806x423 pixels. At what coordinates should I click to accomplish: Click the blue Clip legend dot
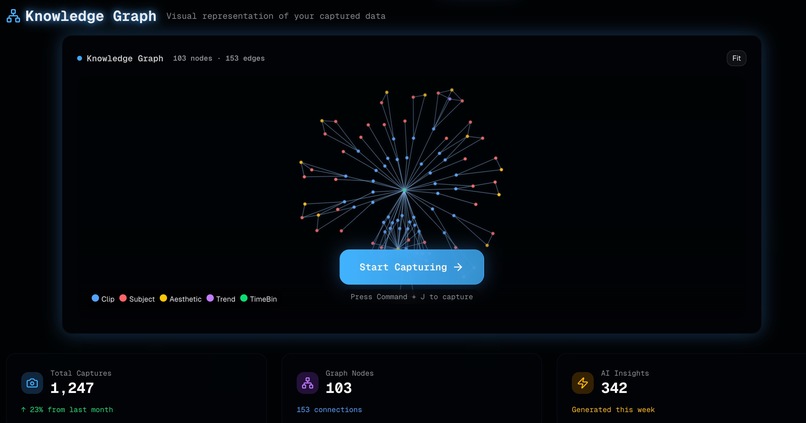pos(95,298)
